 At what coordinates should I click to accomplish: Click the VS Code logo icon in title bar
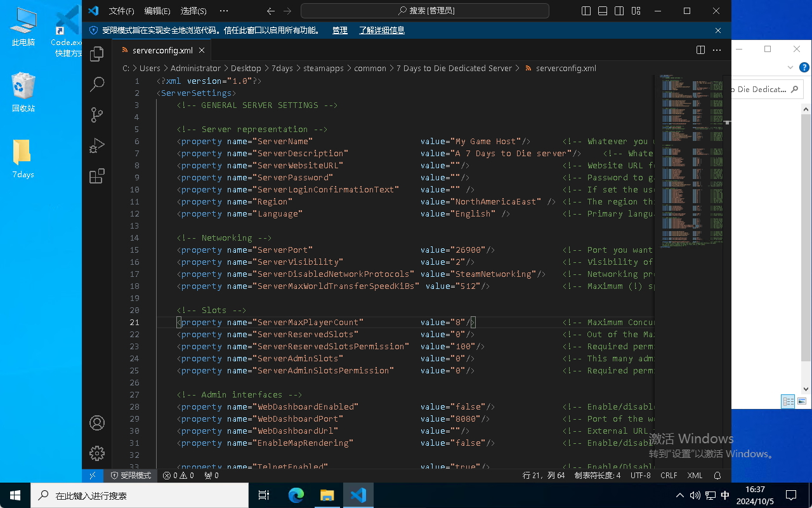coord(93,11)
